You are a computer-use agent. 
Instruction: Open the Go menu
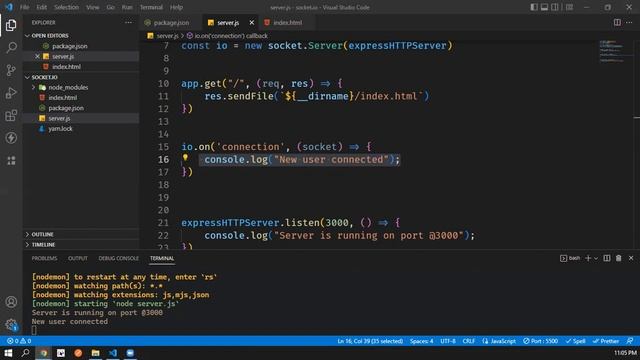pyautogui.click(x=110, y=7)
